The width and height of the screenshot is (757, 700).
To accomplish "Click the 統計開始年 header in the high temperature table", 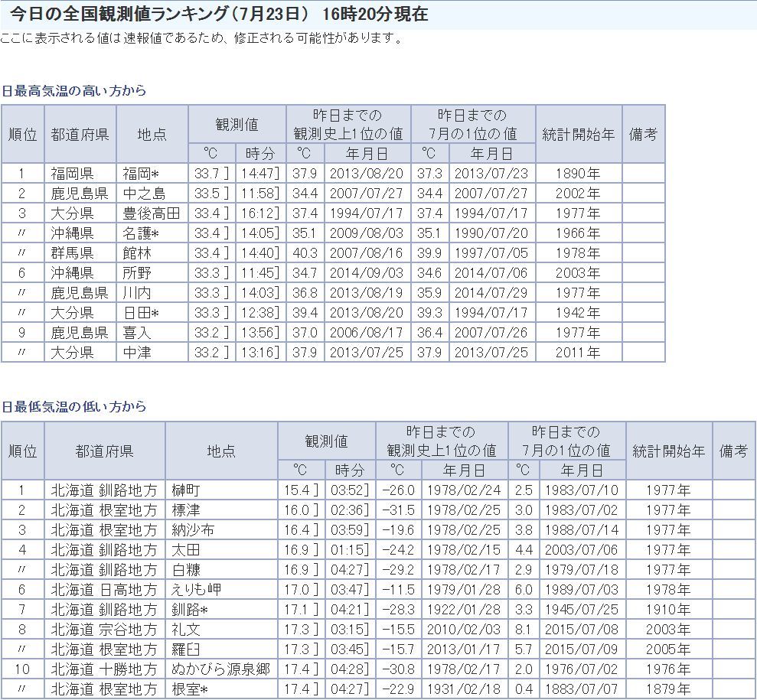I will coord(578,134).
